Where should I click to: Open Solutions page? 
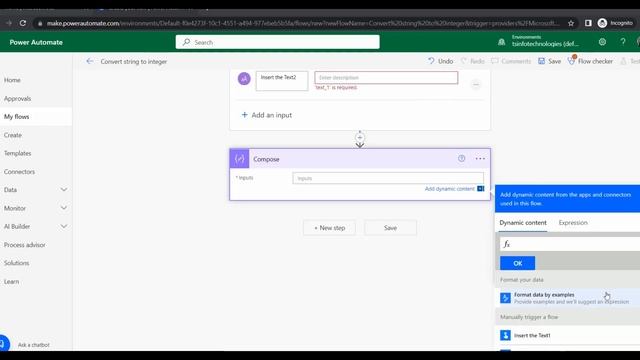point(17,263)
